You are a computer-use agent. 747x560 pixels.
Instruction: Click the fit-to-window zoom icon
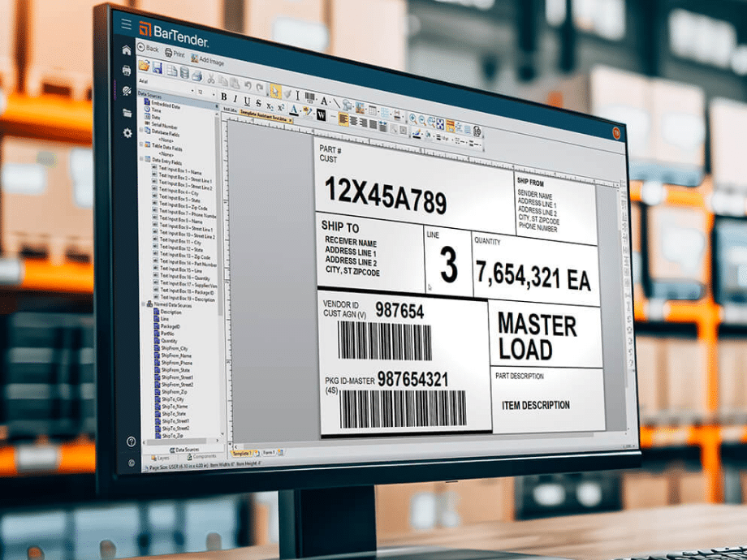click(440, 124)
